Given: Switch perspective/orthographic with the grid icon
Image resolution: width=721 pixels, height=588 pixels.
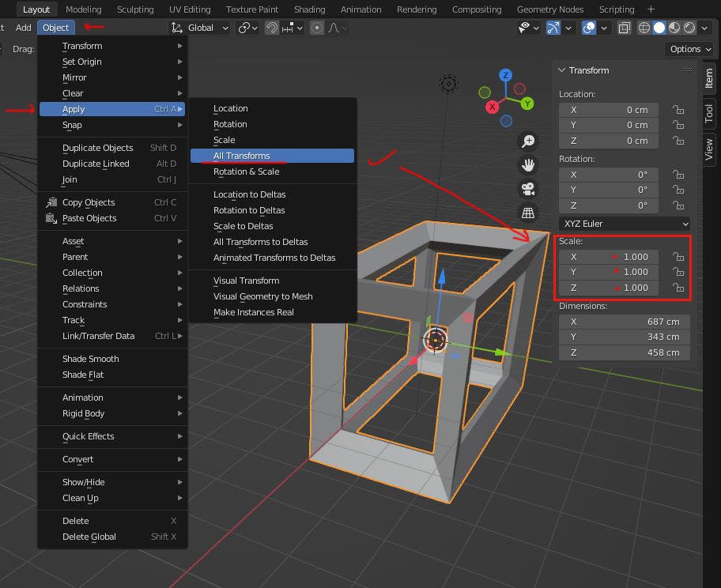Looking at the screenshot, I should [x=527, y=213].
